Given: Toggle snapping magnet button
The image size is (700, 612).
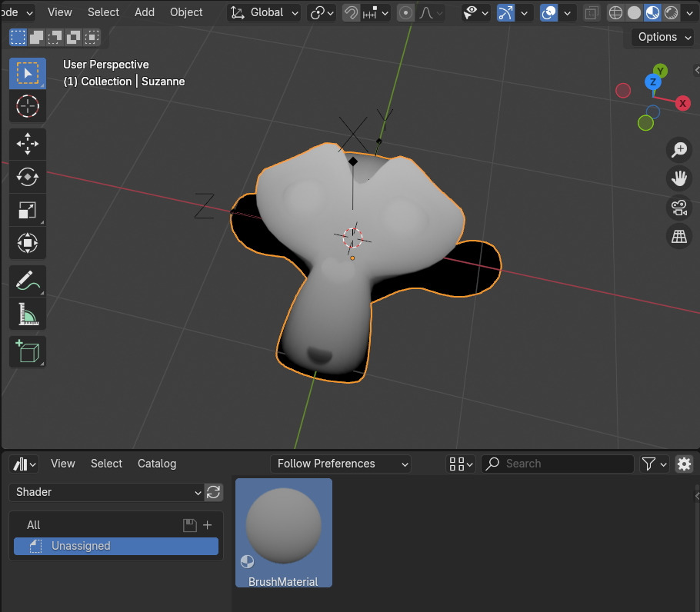Looking at the screenshot, I should click(x=351, y=13).
